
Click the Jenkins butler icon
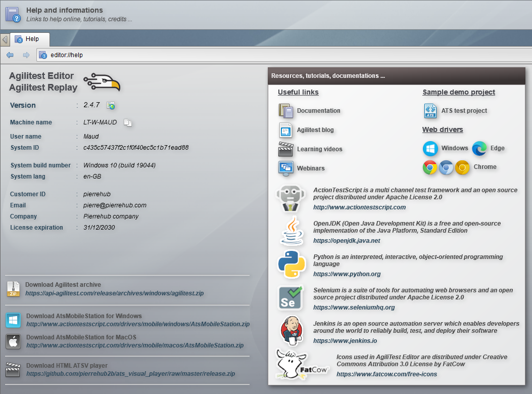pyautogui.click(x=292, y=330)
